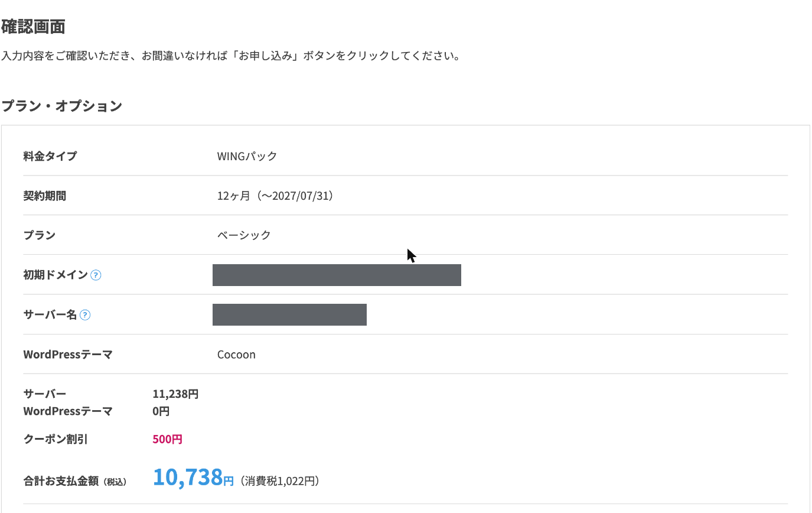Click the クーポン割引 label

[56, 439]
